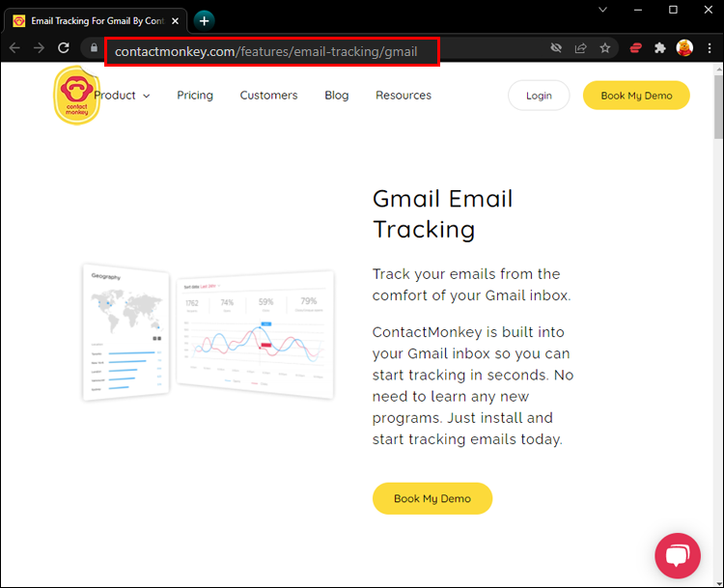Open the Blog link

(337, 96)
